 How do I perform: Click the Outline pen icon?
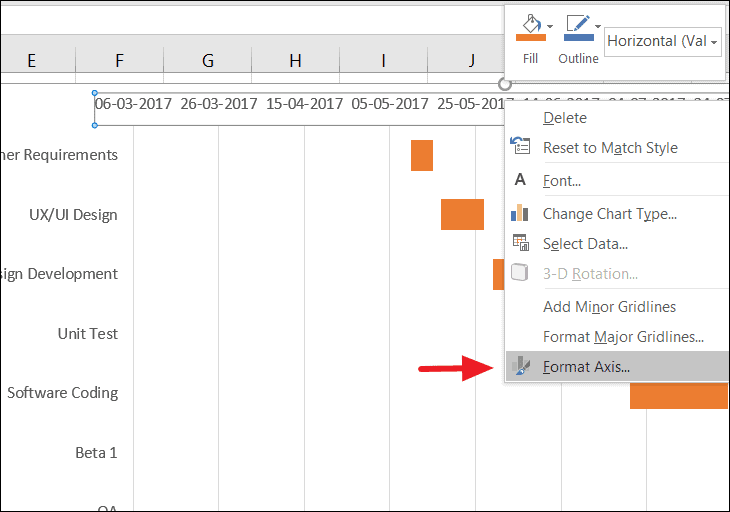(x=578, y=23)
